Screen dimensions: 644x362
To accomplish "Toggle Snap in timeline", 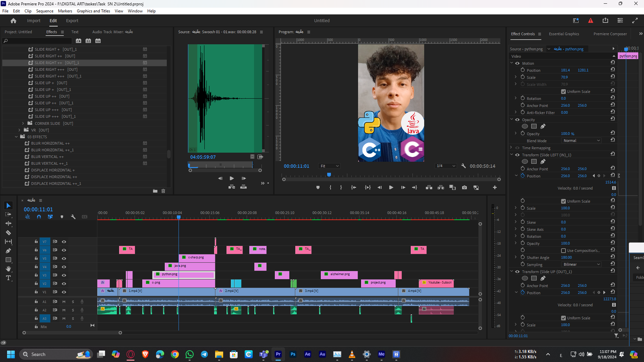I will click(x=39, y=217).
